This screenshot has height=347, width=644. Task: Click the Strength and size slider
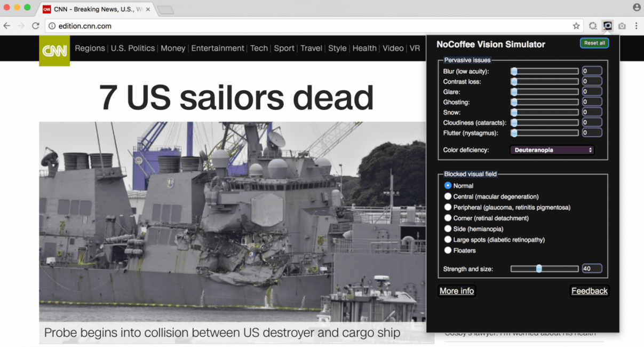[544, 269]
